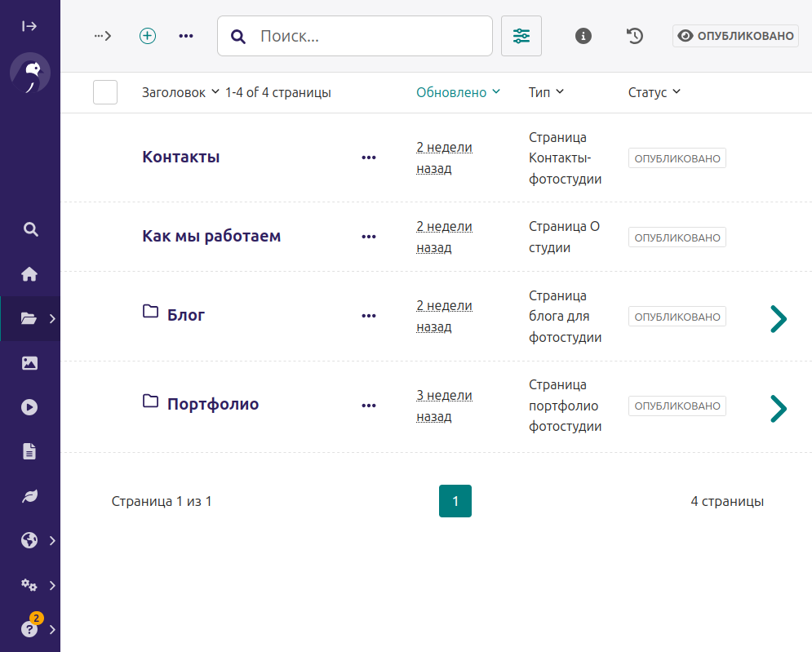Open actions menu for Как мы работаем row
812x652 pixels.
[x=369, y=237]
